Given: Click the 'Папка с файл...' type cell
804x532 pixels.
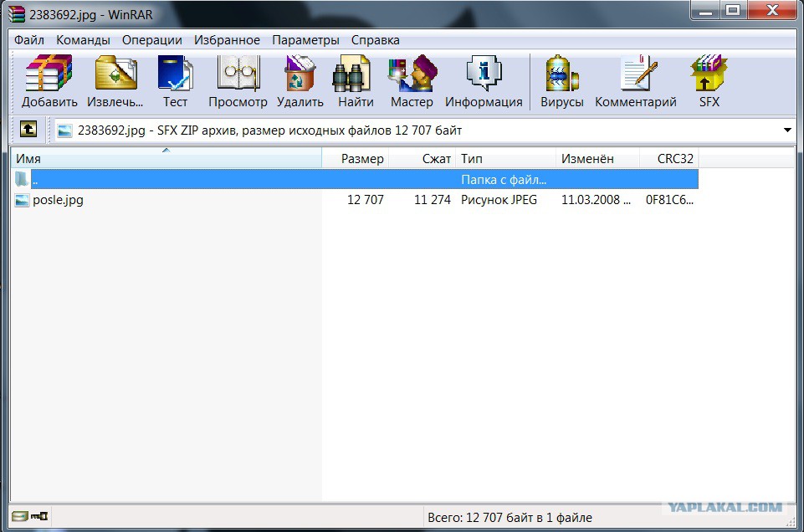Looking at the screenshot, I should [504, 180].
